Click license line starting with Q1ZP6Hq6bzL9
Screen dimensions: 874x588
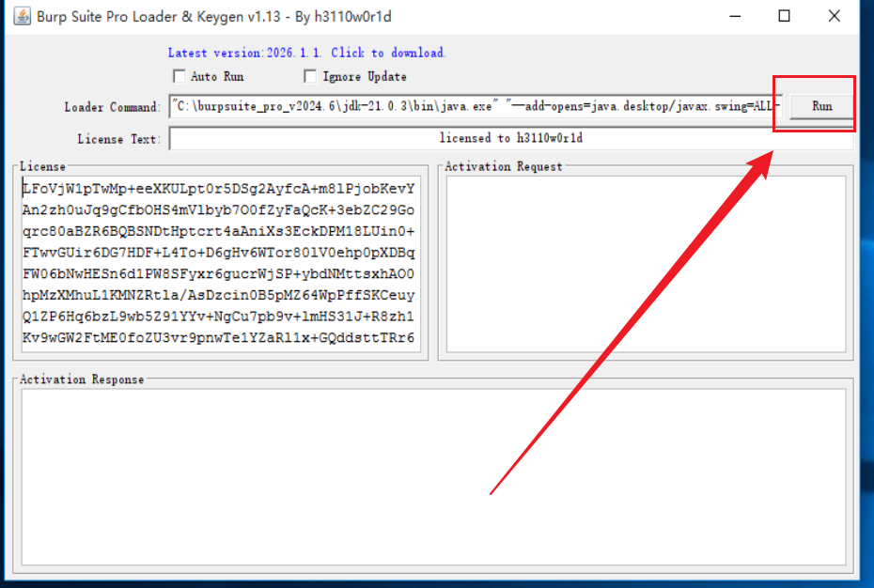tap(218, 317)
